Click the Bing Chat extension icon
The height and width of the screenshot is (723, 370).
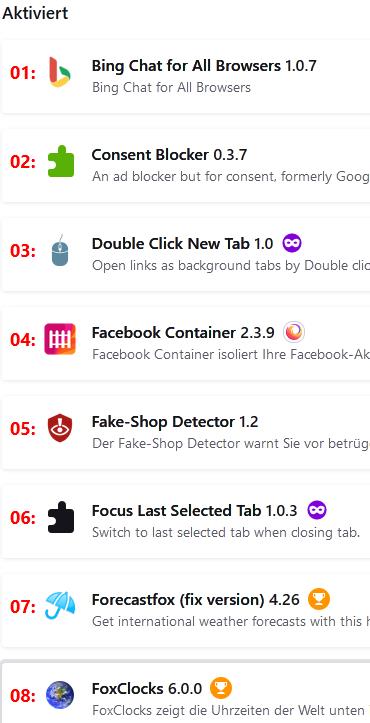(60, 72)
